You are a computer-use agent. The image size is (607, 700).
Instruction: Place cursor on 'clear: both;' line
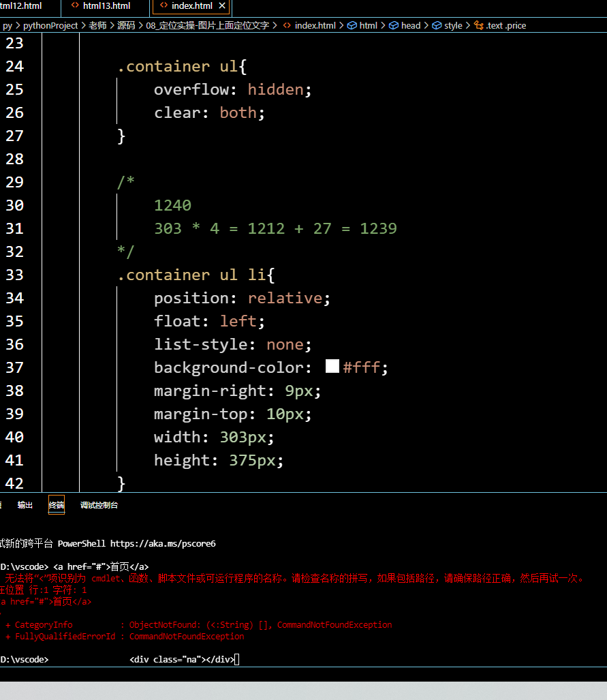coord(209,113)
